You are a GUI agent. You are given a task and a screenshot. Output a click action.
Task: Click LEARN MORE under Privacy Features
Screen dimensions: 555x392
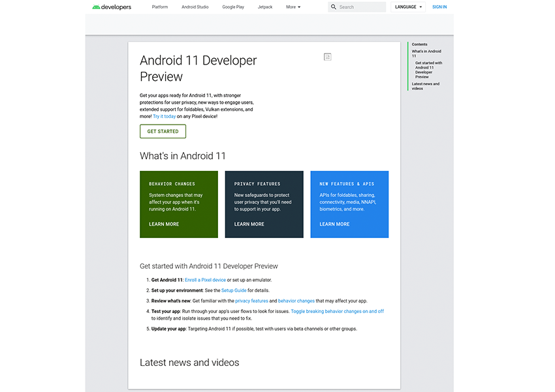(x=249, y=224)
